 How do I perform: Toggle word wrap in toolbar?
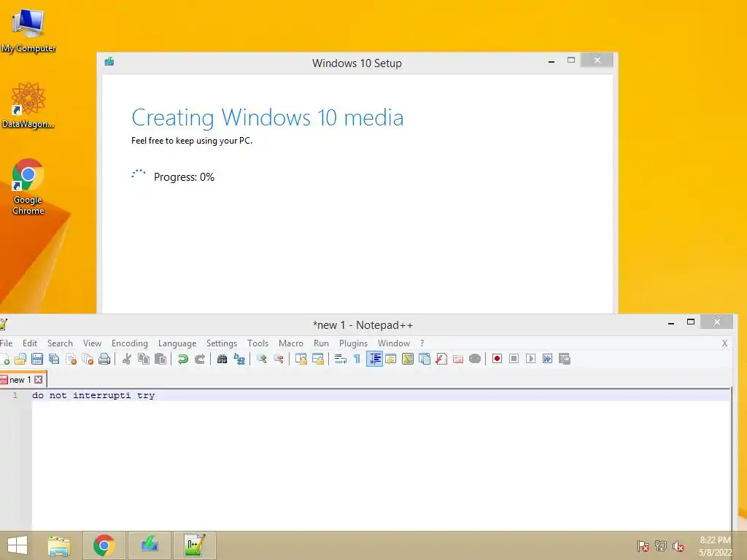click(340, 359)
